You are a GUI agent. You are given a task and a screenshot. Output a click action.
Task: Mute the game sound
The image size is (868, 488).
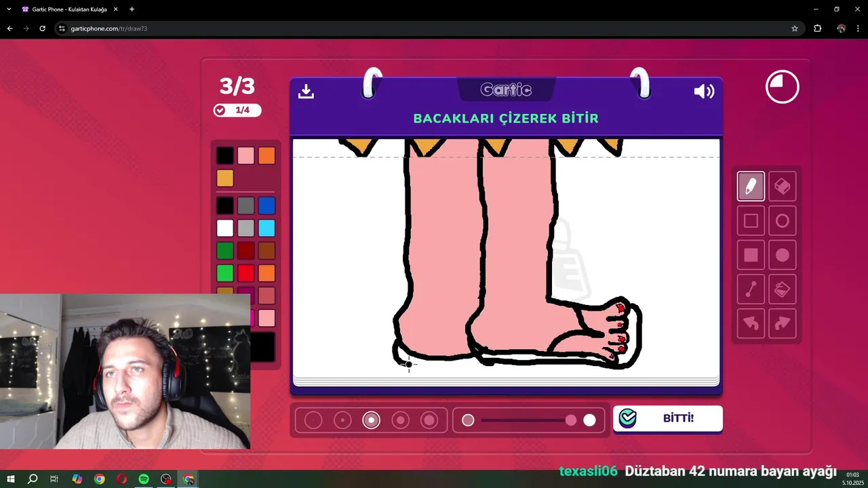[704, 91]
